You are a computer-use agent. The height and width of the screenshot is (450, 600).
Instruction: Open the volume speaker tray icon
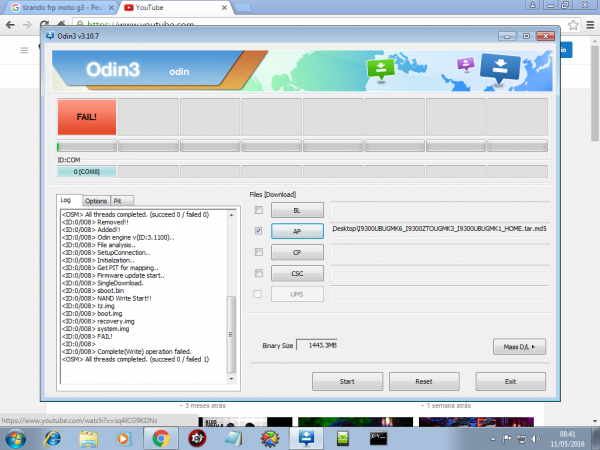pos(536,439)
